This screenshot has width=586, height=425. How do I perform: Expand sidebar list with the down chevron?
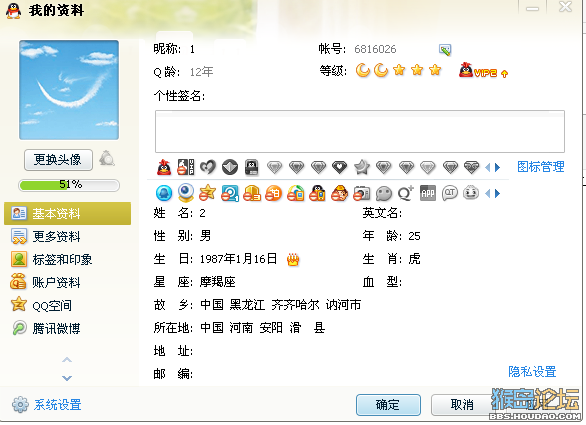pyautogui.click(x=67, y=378)
